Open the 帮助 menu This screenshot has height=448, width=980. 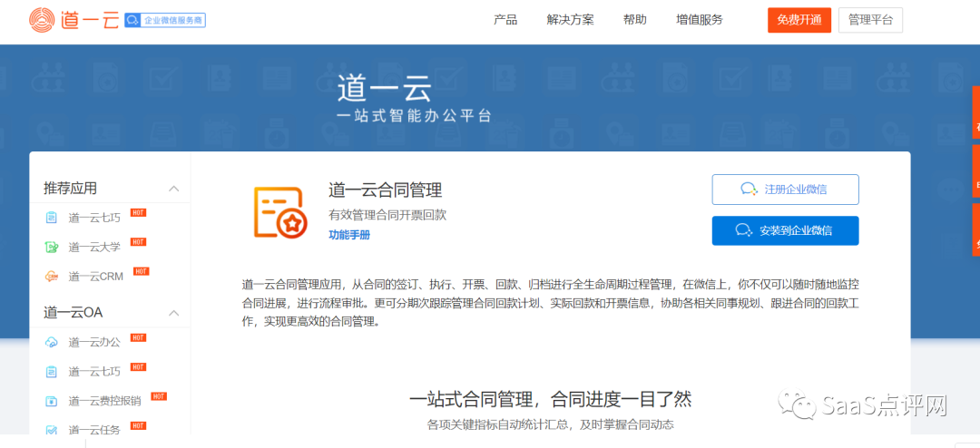[x=635, y=20]
